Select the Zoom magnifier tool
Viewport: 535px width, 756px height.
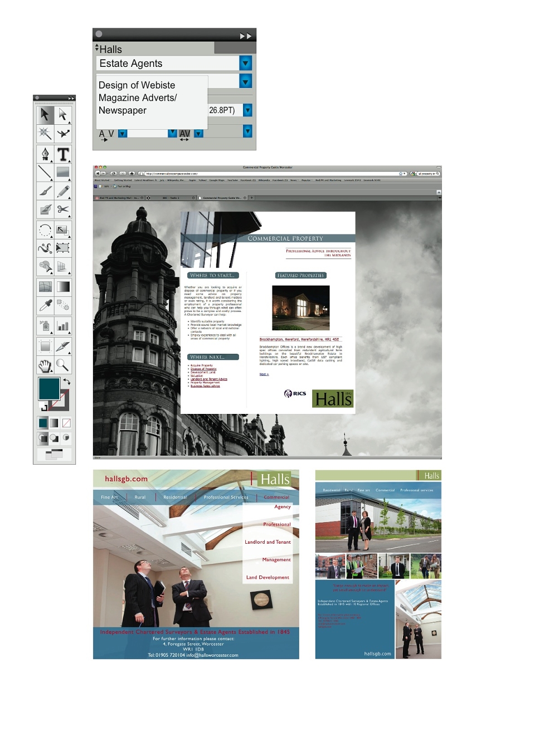[63, 365]
